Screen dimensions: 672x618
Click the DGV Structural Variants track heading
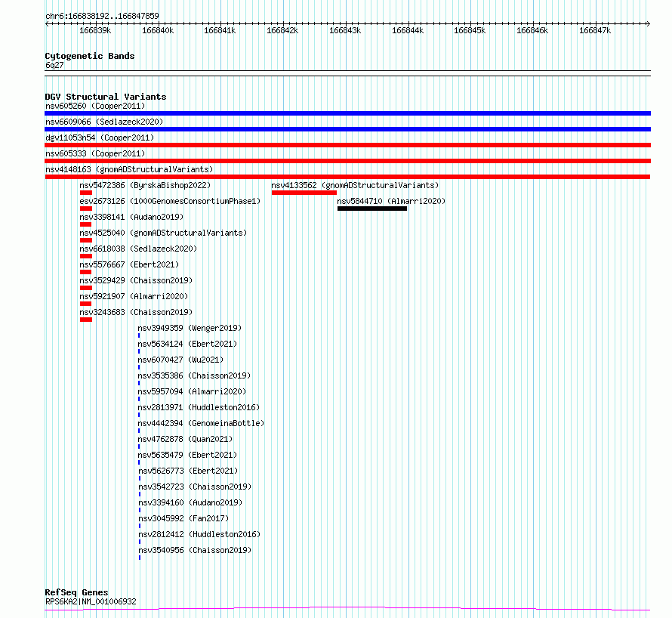(106, 97)
